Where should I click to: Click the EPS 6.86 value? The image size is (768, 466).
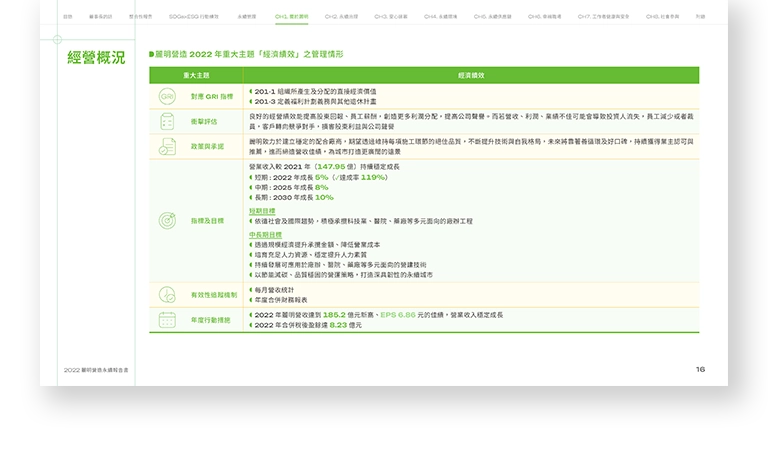(398, 315)
